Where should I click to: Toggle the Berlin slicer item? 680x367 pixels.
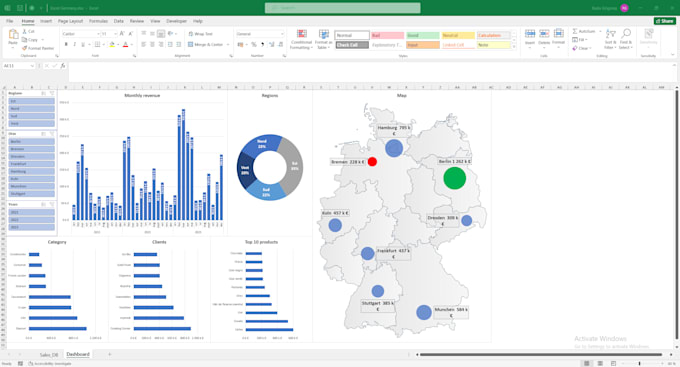tap(32, 141)
